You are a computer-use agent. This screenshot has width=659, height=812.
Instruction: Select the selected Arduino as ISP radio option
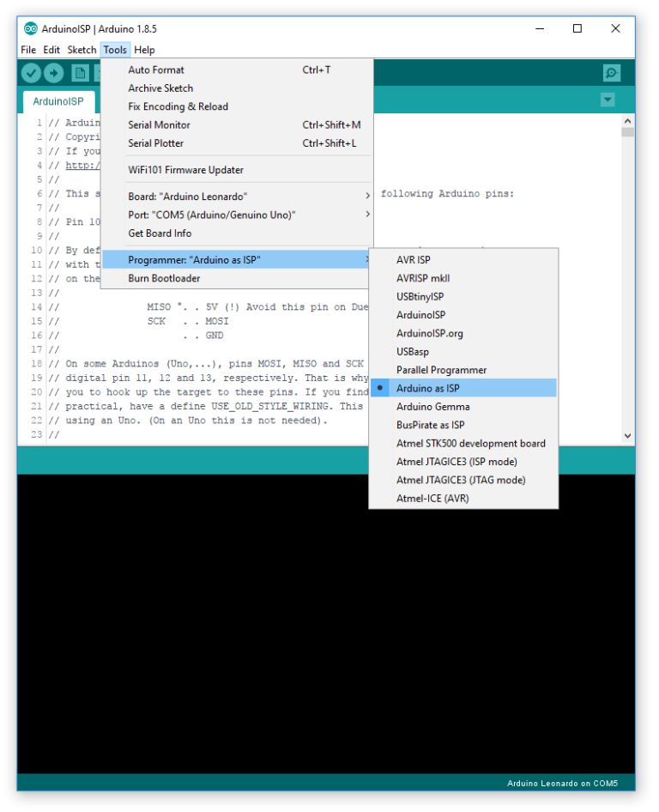coord(464,388)
